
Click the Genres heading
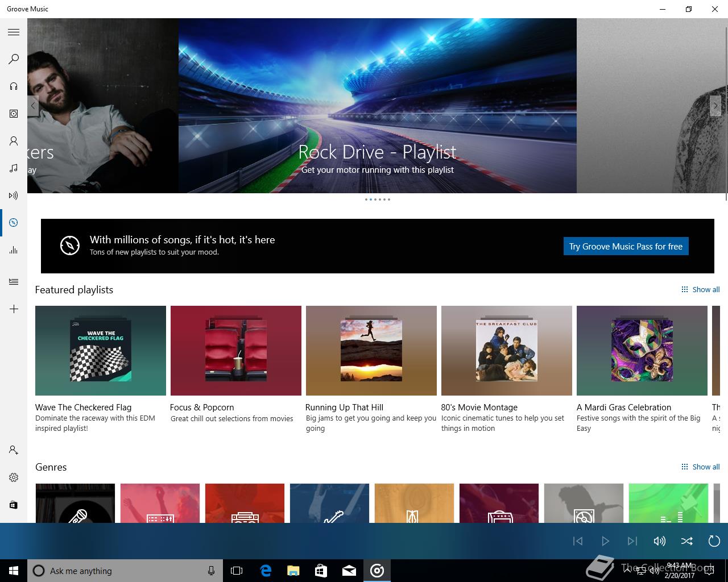(x=51, y=467)
